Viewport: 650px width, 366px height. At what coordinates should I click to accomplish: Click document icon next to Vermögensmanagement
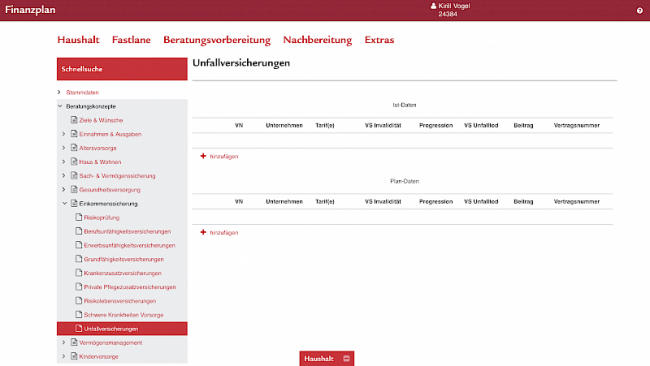74,342
